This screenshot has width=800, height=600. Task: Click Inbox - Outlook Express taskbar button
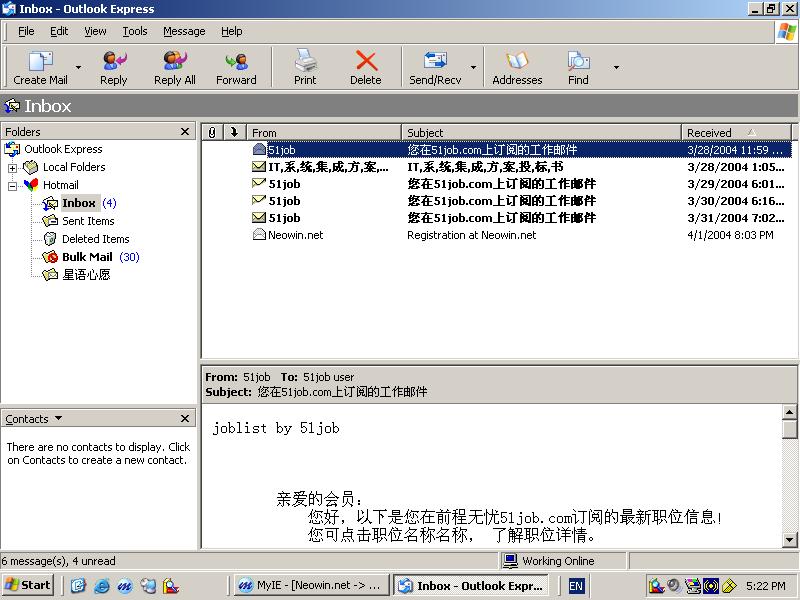click(470, 585)
